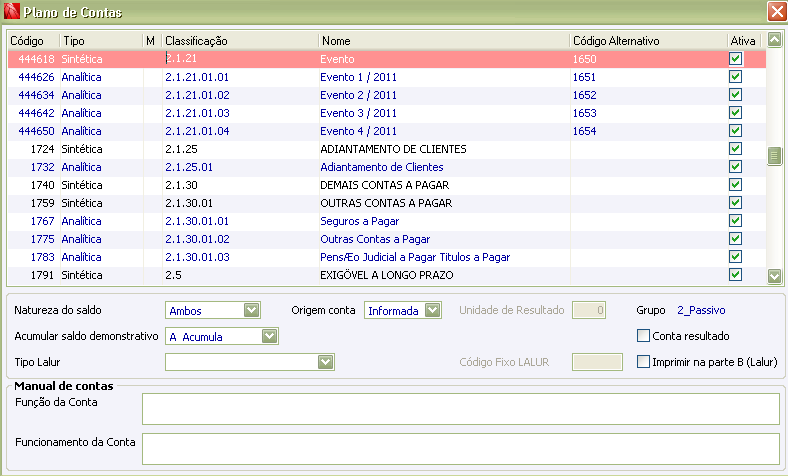Toggle Ativa checkbox for Adiantamento de Clientes (1732)
Viewport: 788px width, 476px height.
[x=735, y=167]
